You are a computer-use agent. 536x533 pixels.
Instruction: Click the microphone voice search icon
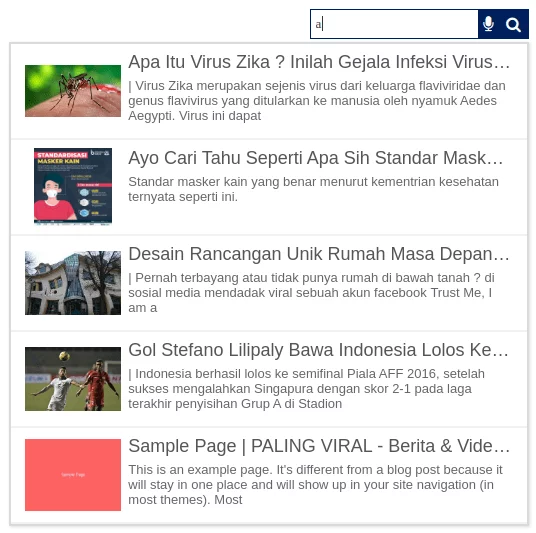coord(488,24)
